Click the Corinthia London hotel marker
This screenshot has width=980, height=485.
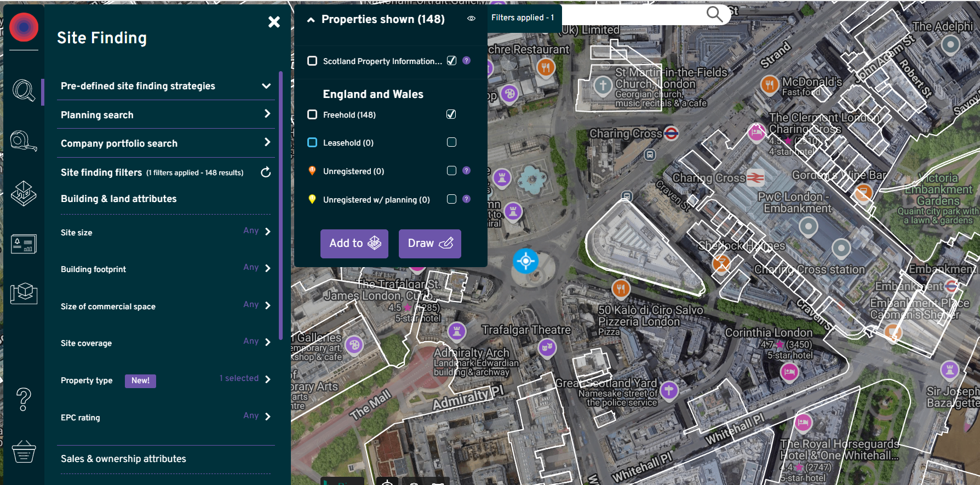point(789,372)
